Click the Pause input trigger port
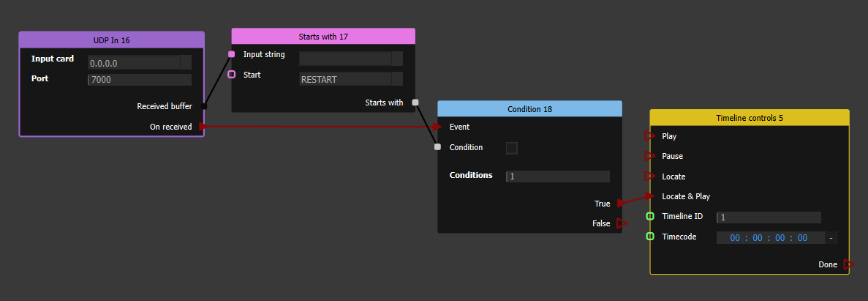Viewport: 868px width, 301px height. click(649, 156)
